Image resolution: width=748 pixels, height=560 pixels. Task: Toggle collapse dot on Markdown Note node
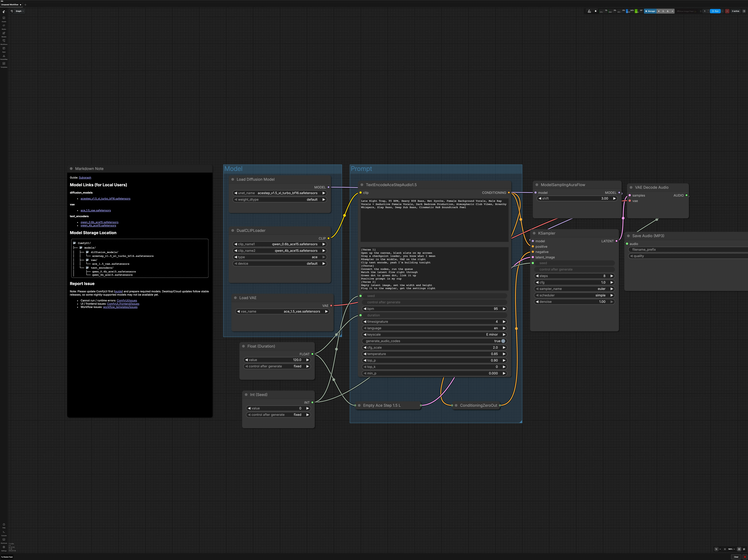(71, 169)
